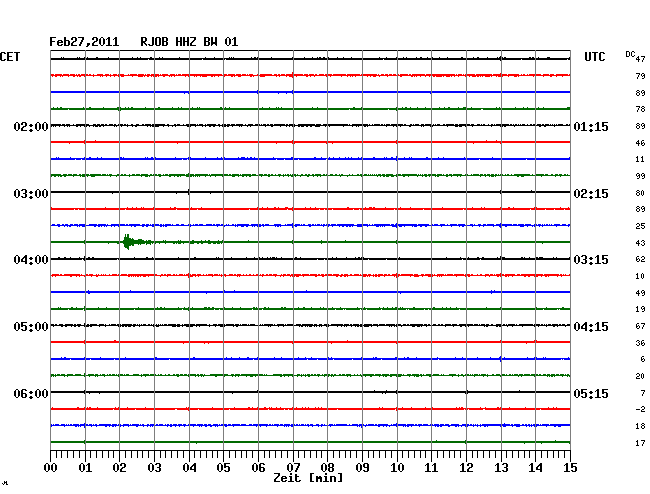Click the 04:00 CET time label
This screenshot has height=494, width=650.
[31, 260]
